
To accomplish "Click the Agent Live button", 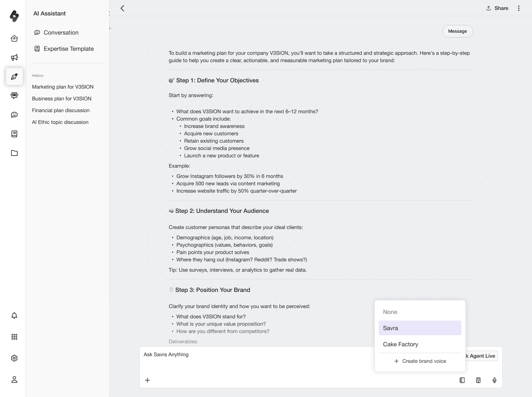I will click(x=482, y=356).
